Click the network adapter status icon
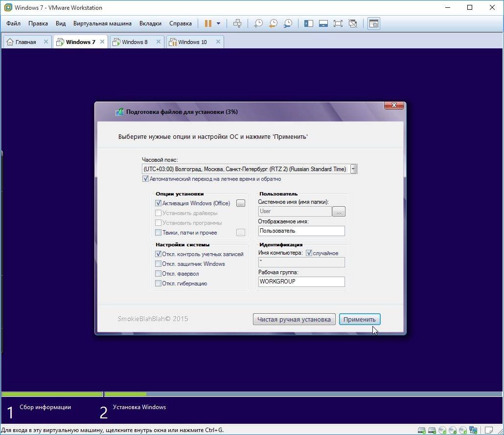The height and width of the screenshot is (435, 504). click(x=473, y=430)
